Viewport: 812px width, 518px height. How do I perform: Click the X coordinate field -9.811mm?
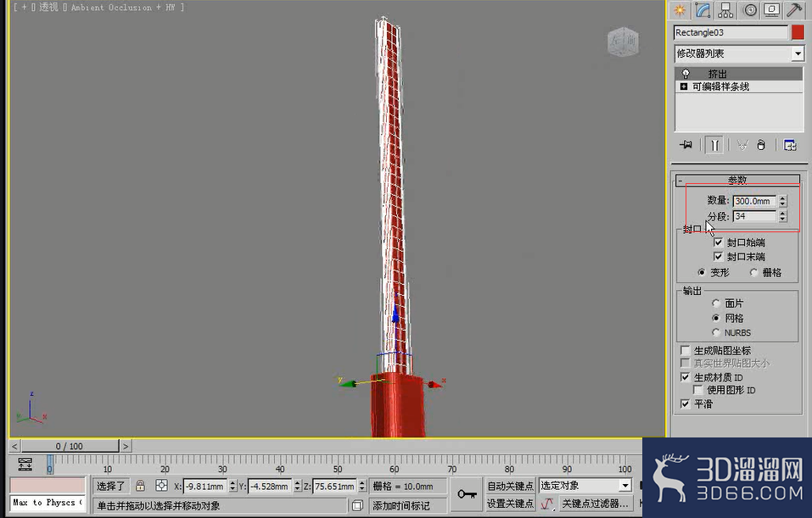(x=205, y=486)
